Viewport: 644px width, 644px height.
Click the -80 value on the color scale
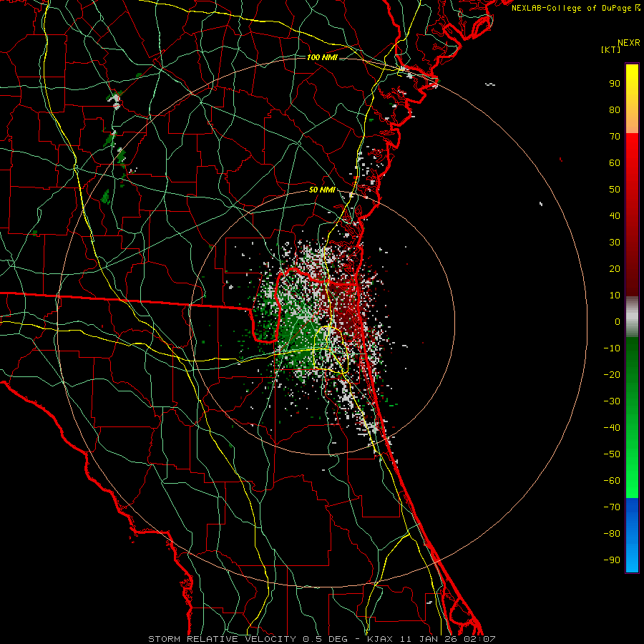point(612,534)
